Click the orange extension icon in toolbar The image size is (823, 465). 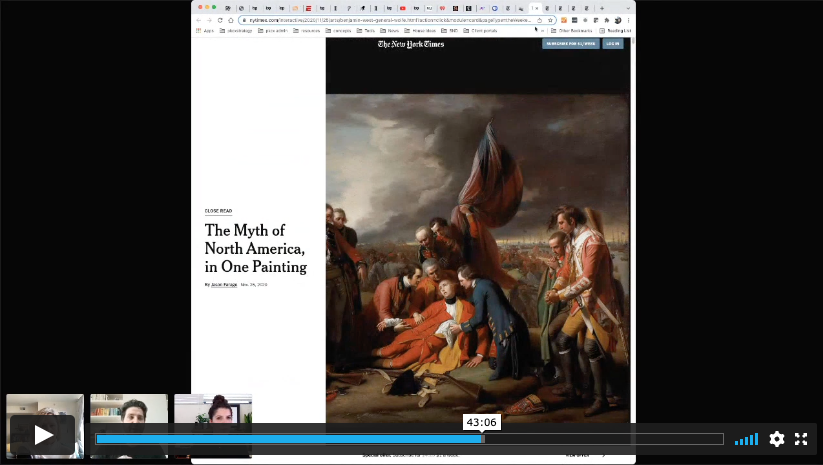564,20
